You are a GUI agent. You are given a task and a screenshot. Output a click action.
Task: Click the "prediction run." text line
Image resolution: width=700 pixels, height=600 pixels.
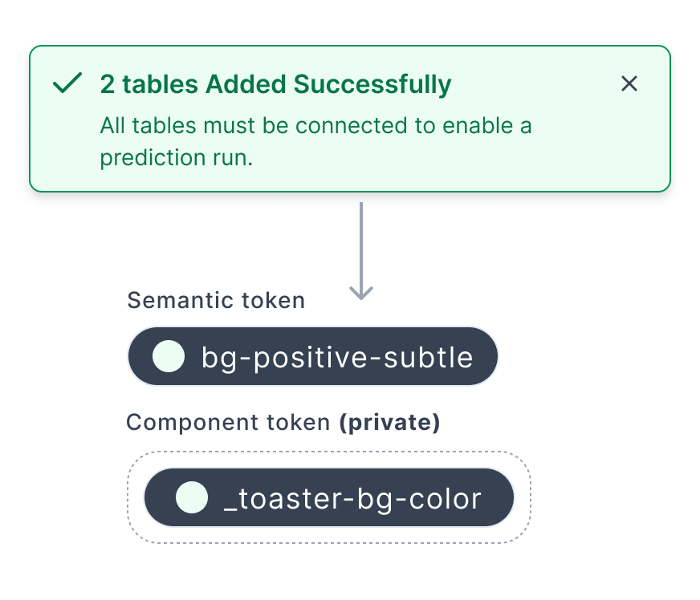tap(176, 158)
